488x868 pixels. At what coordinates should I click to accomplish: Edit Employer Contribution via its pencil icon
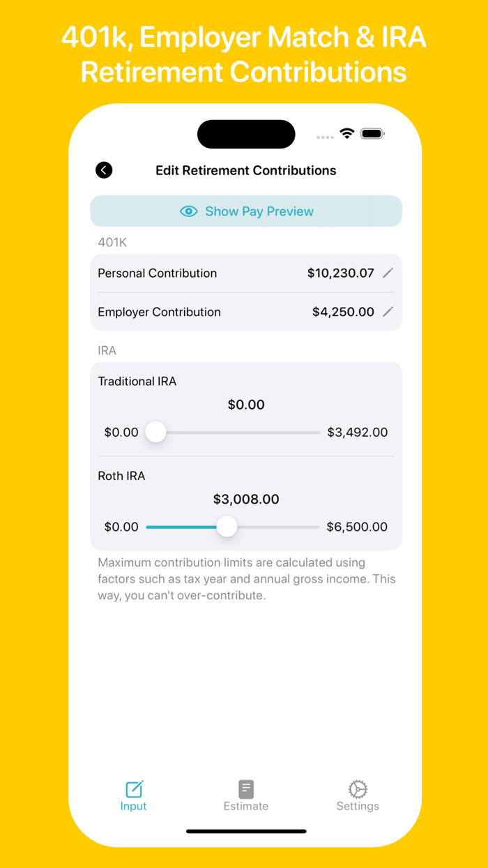coord(388,312)
